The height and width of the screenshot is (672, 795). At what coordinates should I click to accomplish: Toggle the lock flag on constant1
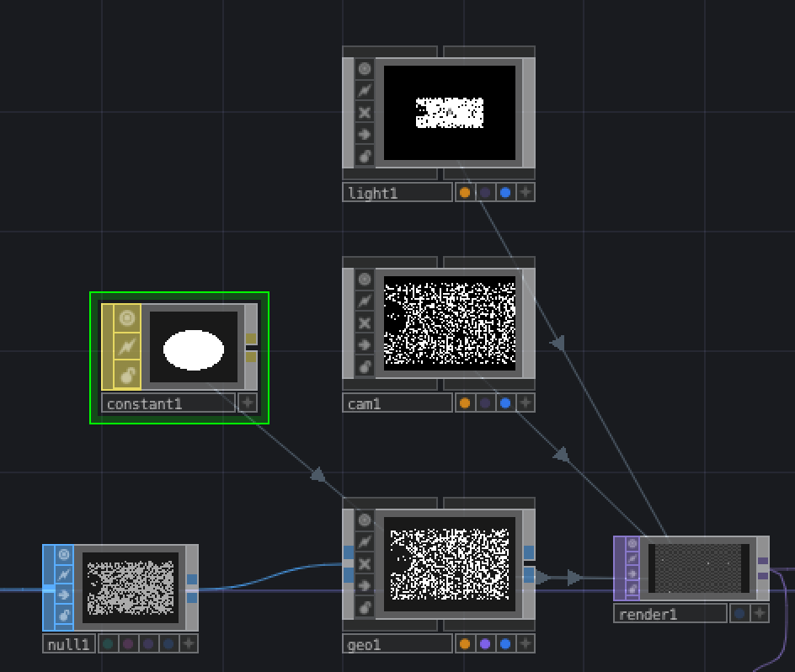pos(127,376)
